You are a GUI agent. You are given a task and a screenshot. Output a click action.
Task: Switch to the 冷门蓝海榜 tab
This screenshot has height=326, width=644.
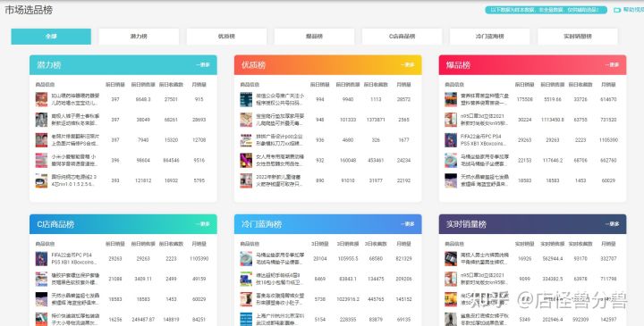[489, 37]
